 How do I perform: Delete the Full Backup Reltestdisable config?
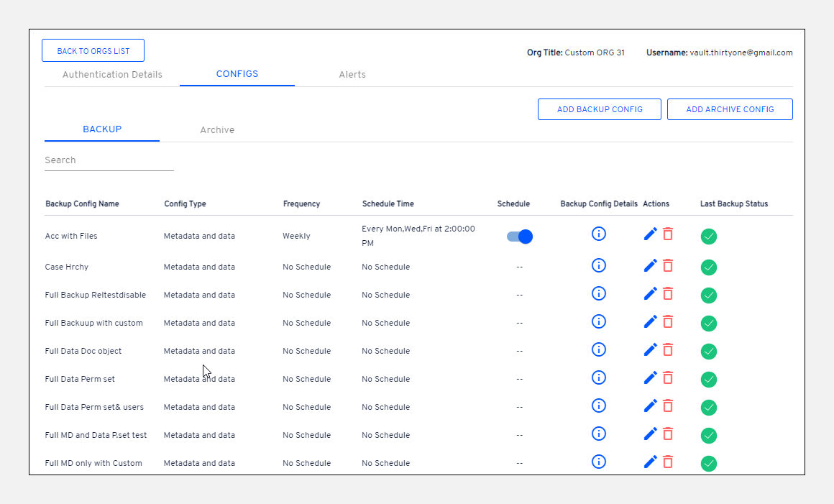tap(668, 293)
